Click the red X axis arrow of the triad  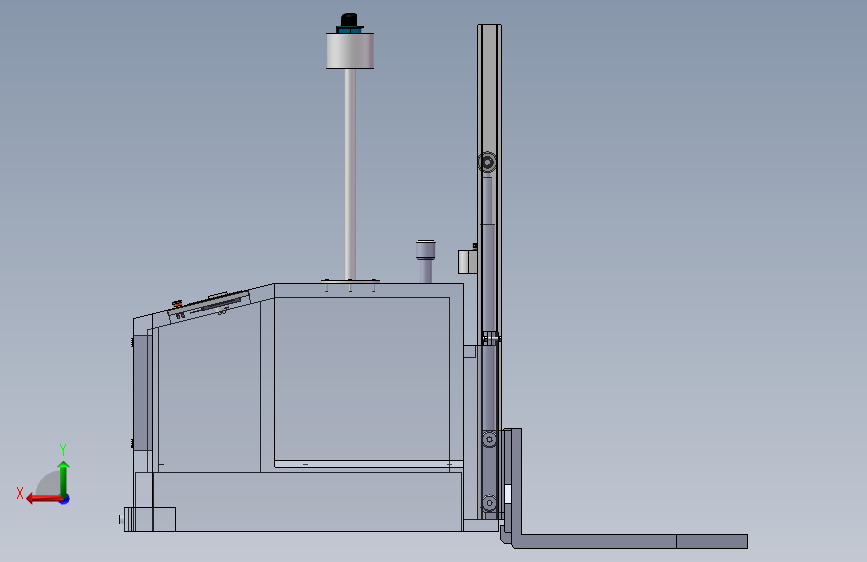[x=43, y=499]
